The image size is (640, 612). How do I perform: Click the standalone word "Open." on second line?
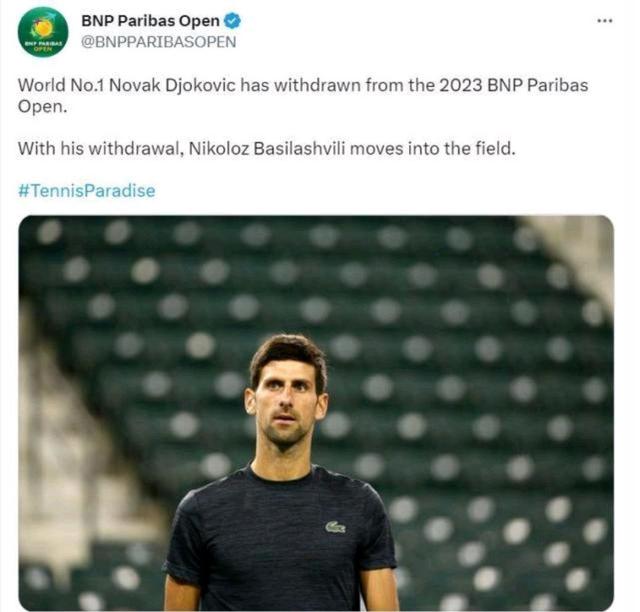tap(42, 107)
